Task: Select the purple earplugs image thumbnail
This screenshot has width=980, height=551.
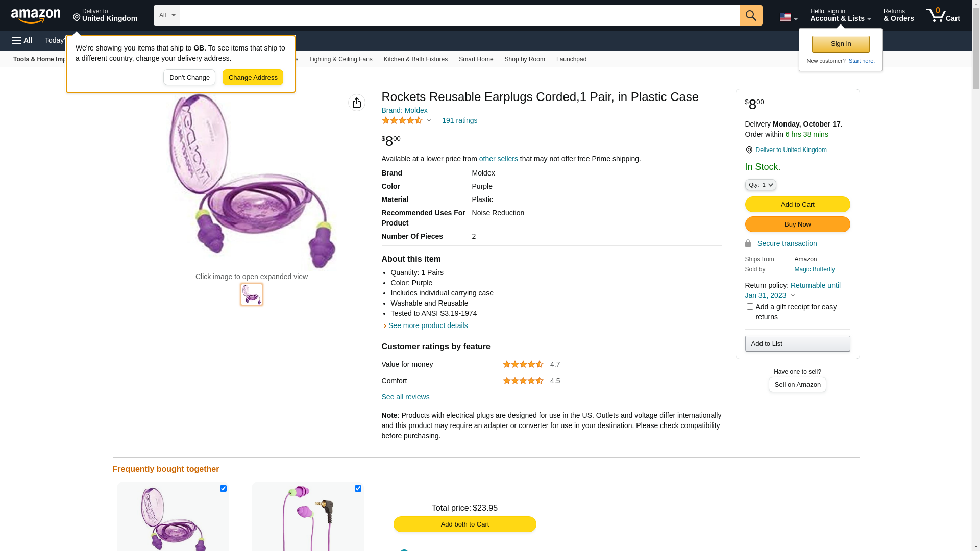Action: [252, 294]
